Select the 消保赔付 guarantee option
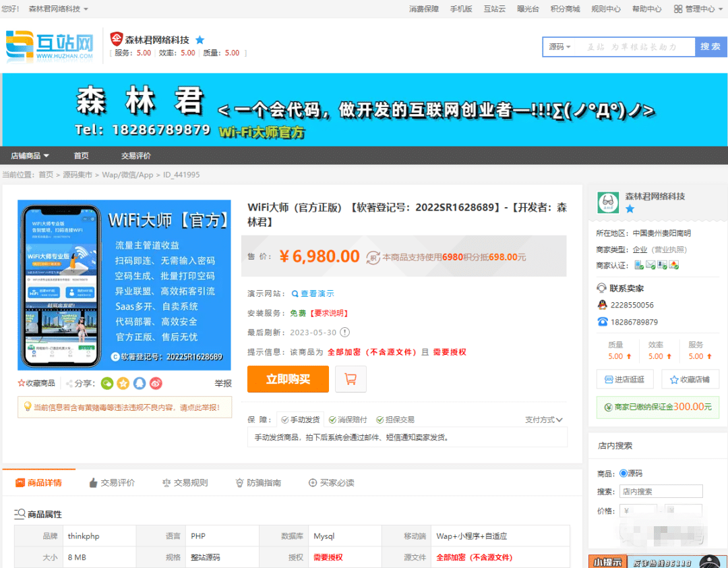728x568 pixels. click(348, 420)
